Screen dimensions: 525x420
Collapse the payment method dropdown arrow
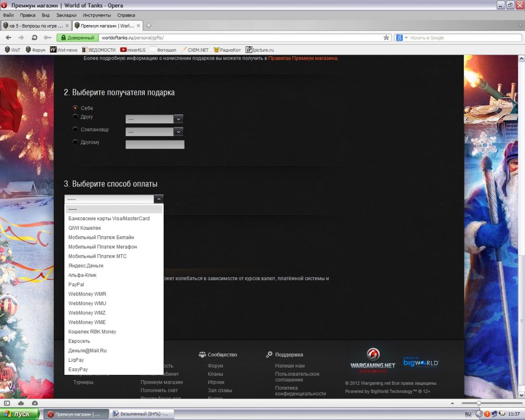[158, 199]
